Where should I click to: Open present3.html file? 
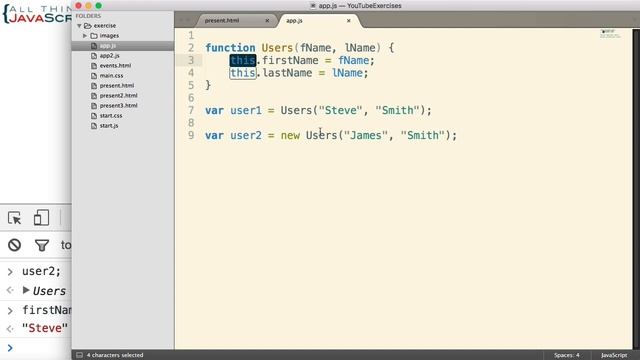(118, 105)
